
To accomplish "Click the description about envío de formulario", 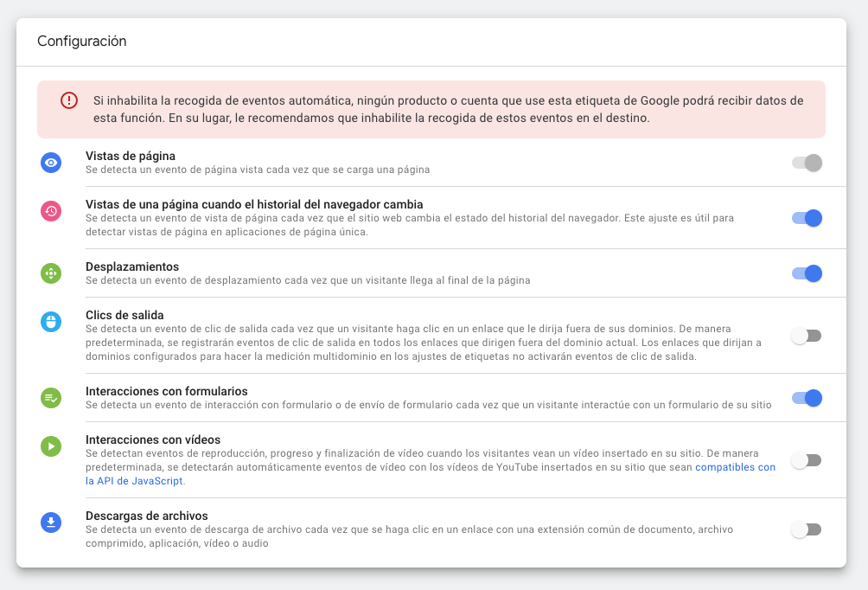I will point(429,405).
